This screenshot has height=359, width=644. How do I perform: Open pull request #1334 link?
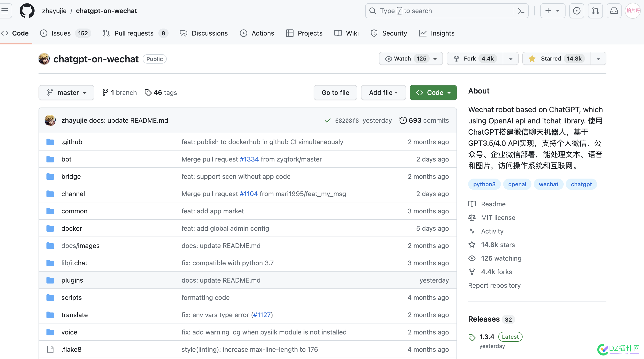249,159
